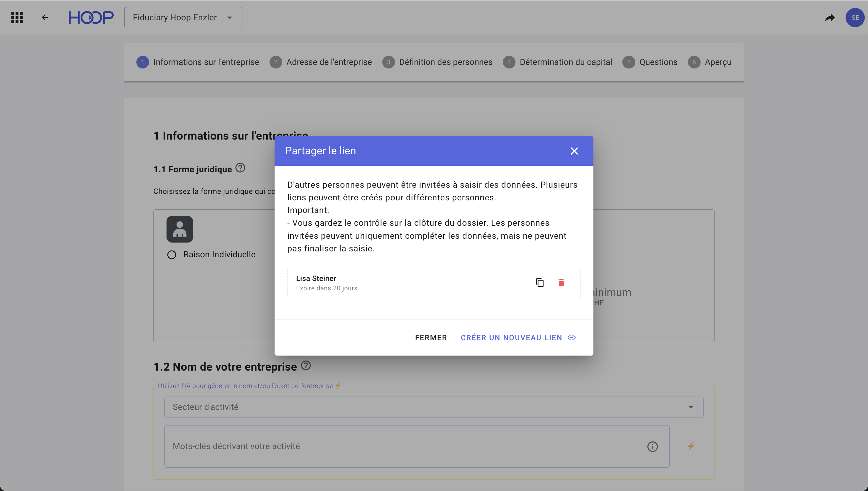This screenshot has height=491, width=868.
Task: Go to Définition des personnes step
Action: pos(445,62)
